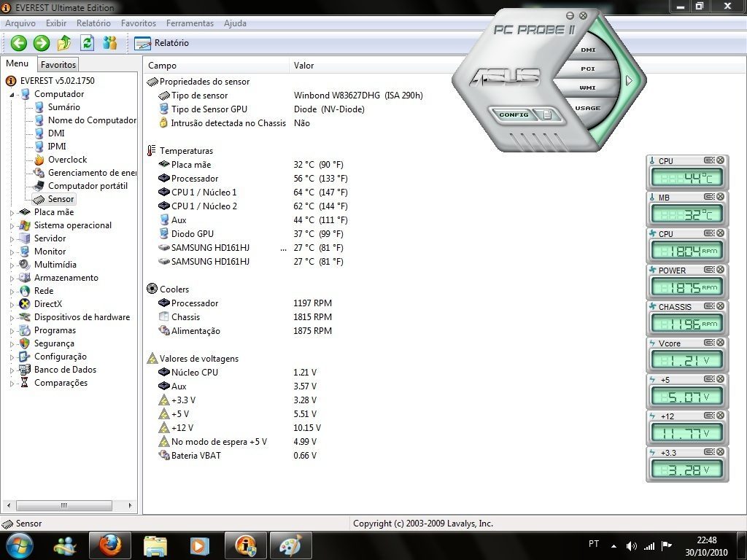Viewport: 747px width, 560px height.
Task: Select the Programas tree item
Action: coord(55,330)
